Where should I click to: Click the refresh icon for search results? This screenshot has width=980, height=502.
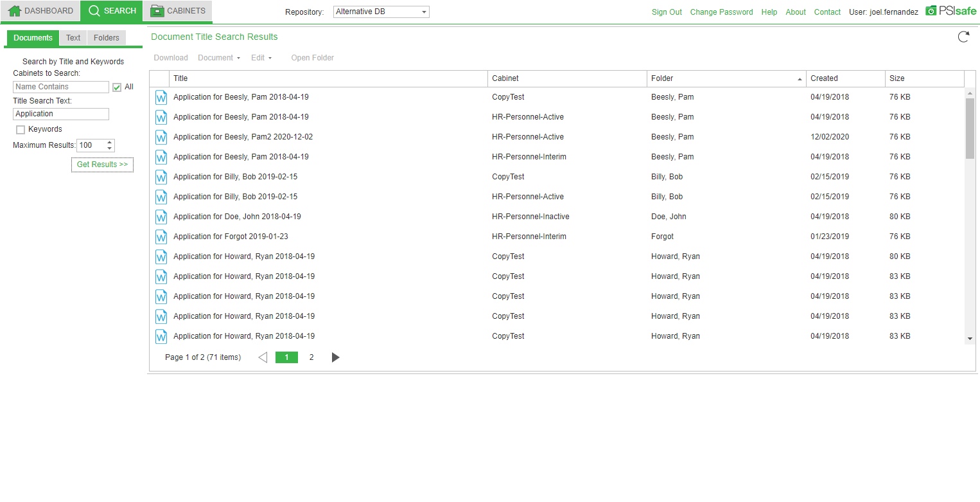963,37
